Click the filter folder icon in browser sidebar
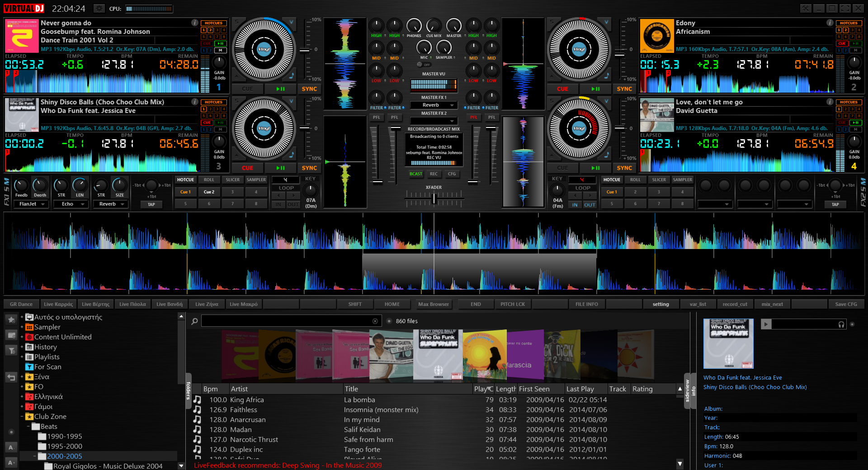Screen dimensions: 868x470 tap(11, 350)
